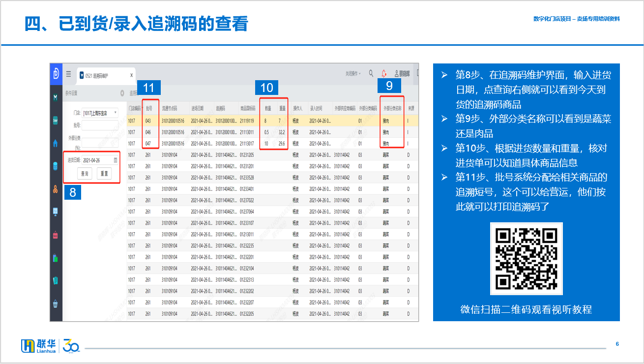The width and height of the screenshot is (644, 364).
Task: Click the 外部分类名称 column header
Action: [x=393, y=108]
